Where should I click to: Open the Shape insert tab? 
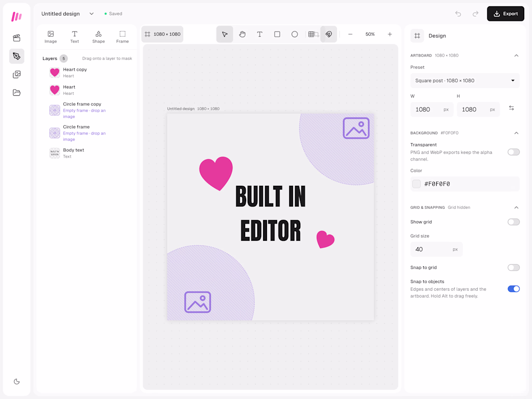pyautogui.click(x=98, y=37)
